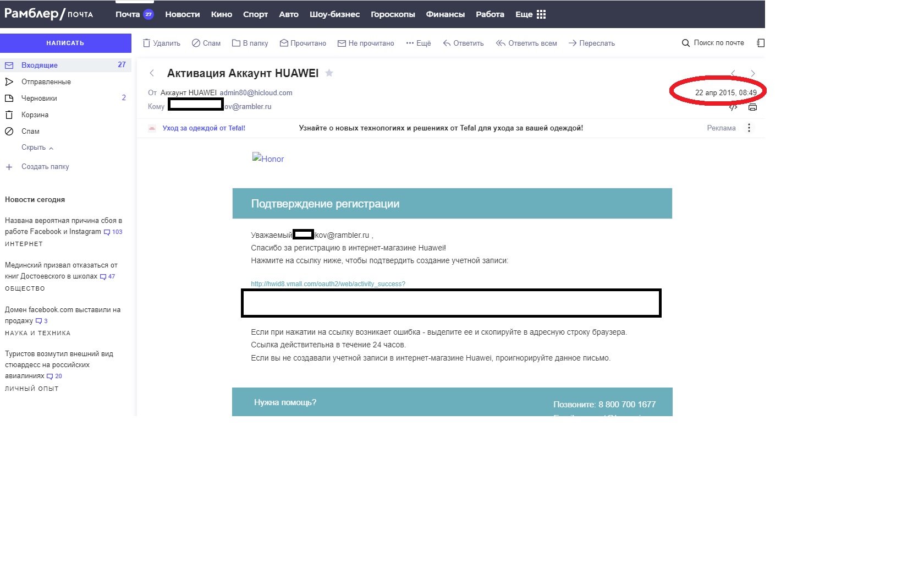Screen dimensions: 924x578
Task: Collapse folders with the Скрыть toggle
Action: (x=37, y=148)
